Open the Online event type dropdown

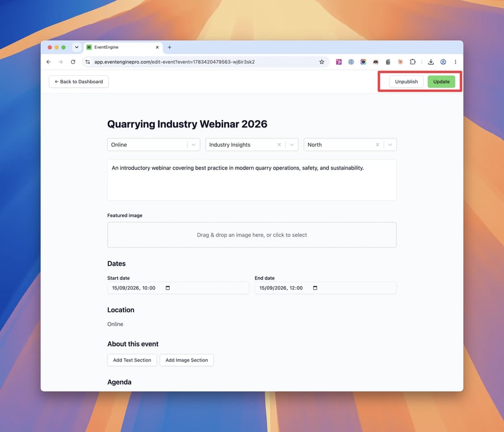(154, 145)
